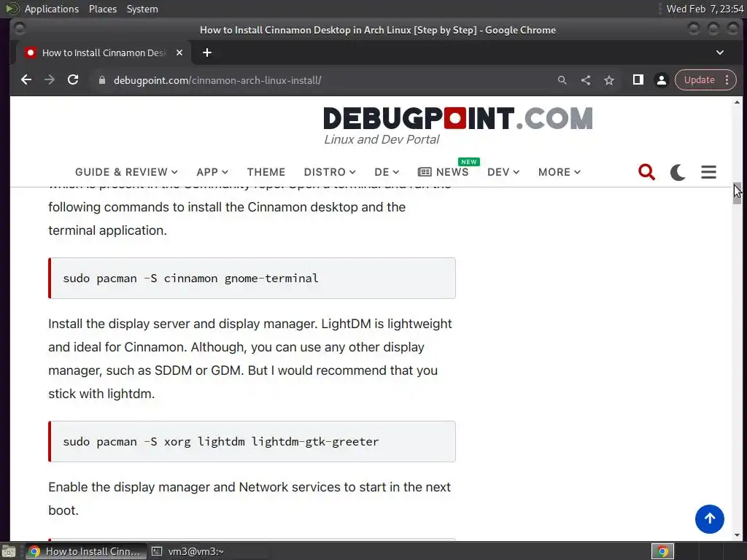The image size is (747, 560).
Task: Close the Cinnamon install tab
Action: tap(179, 52)
